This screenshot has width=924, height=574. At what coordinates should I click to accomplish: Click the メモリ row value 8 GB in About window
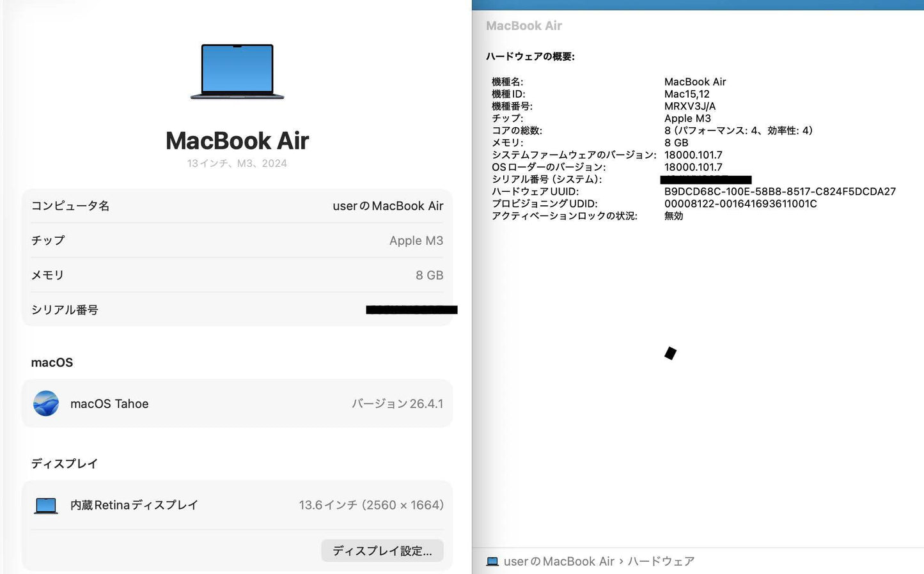pos(430,275)
